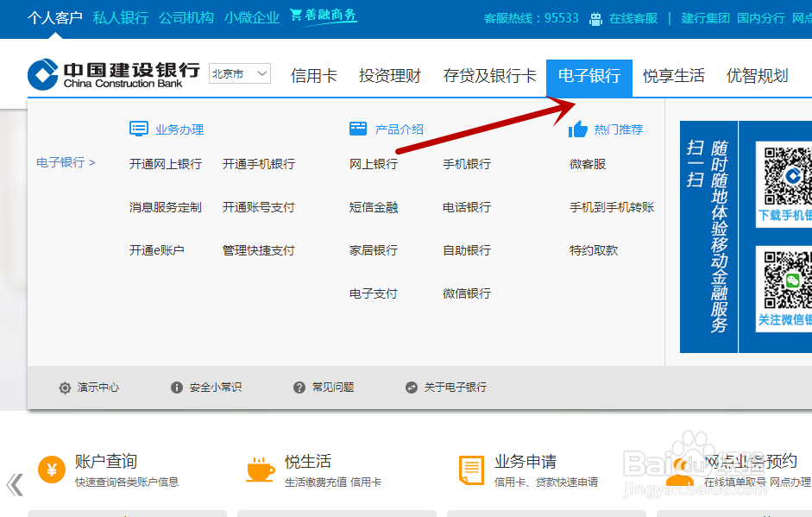Click the 热门推荐 section heading
Screen dimensions: 812x517
pos(619,129)
